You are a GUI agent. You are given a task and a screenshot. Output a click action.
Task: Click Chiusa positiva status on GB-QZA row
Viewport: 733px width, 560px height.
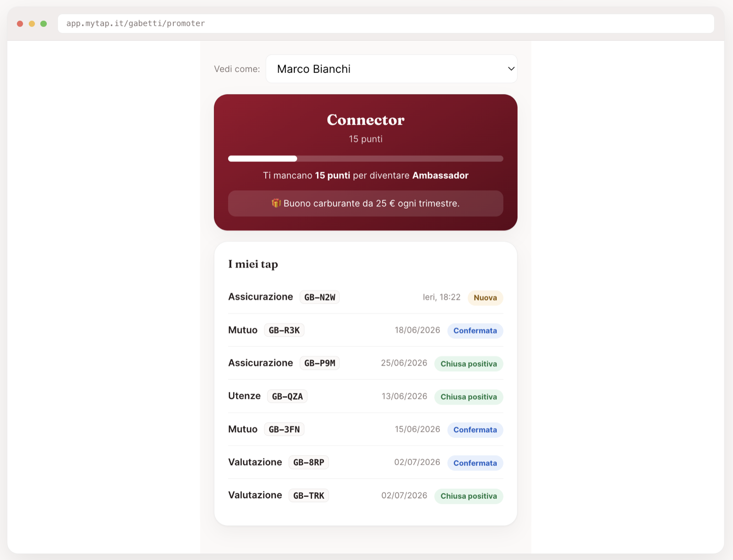tap(469, 397)
